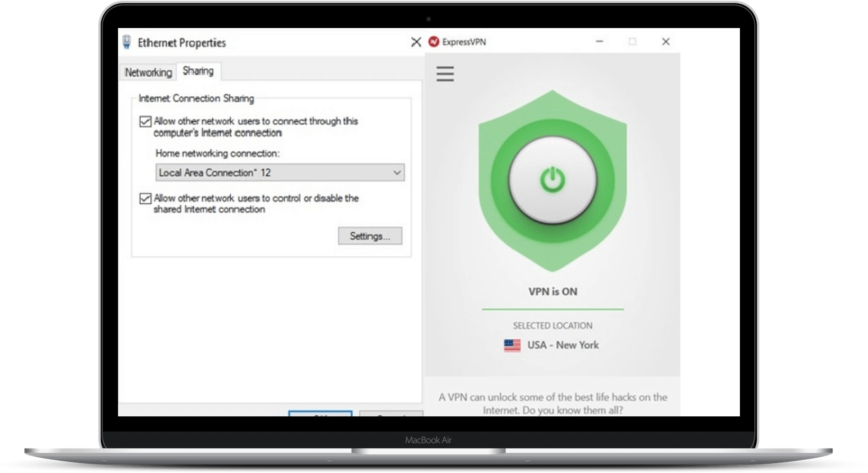Viewport: 868px width, 473px height.
Task: Close the Ethernet Properties dialog
Action: tap(416, 42)
